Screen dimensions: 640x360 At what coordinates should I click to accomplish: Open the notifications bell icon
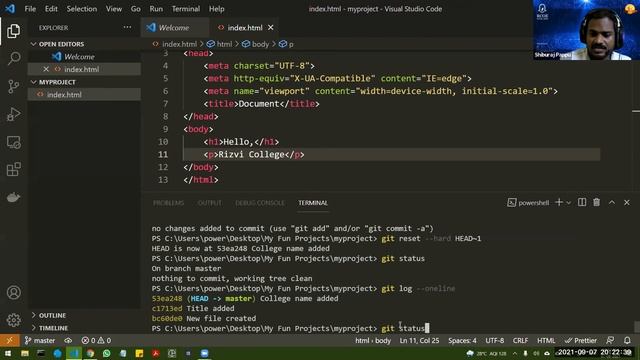(627, 340)
